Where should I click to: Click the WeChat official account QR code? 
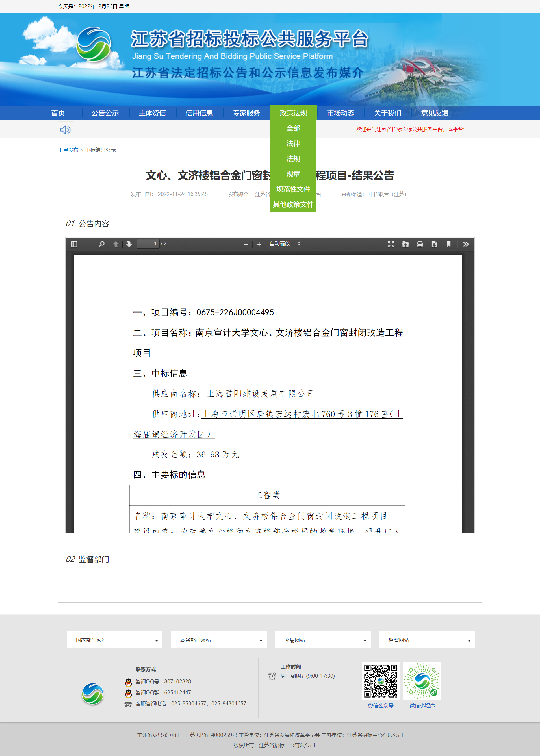pyautogui.click(x=381, y=681)
